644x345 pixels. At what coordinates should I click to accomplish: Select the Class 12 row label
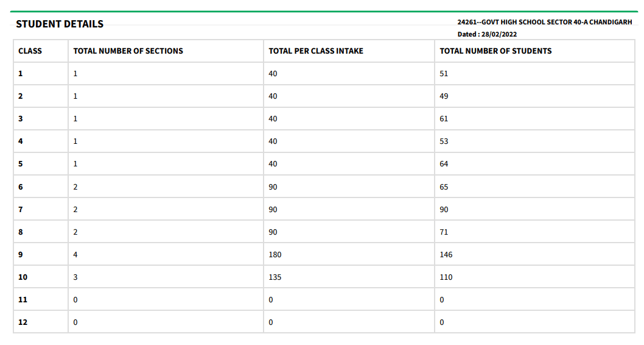pyautogui.click(x=23, y=323)
